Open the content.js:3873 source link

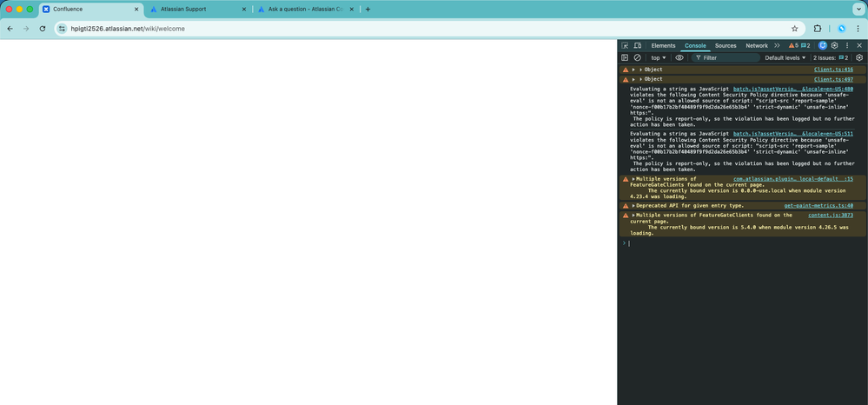(x=831, y=215)
